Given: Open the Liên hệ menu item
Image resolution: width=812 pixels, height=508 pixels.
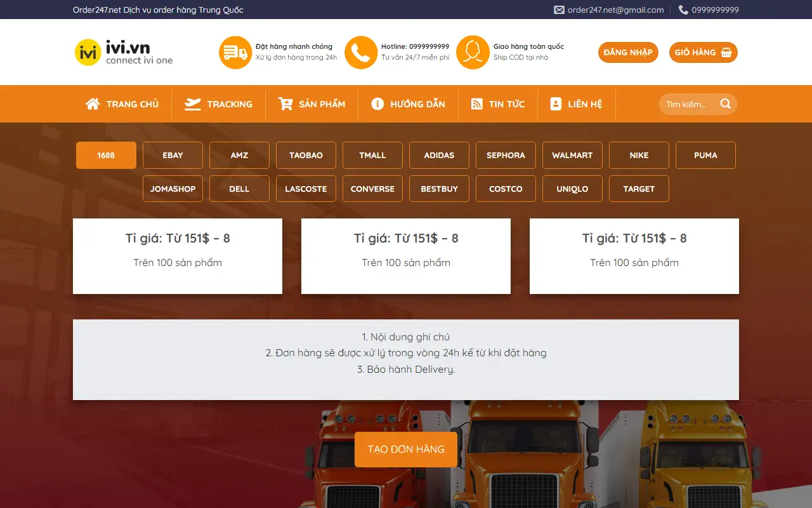Looking at the screenshot, I should (576, 104).
